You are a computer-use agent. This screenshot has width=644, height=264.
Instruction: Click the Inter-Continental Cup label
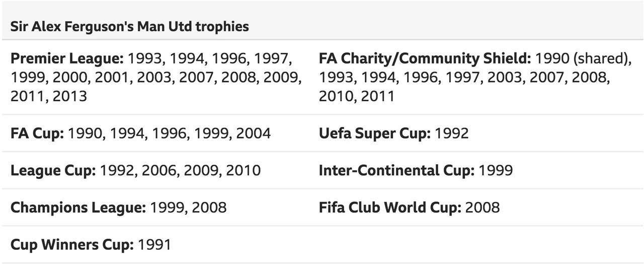click(396, 170)
